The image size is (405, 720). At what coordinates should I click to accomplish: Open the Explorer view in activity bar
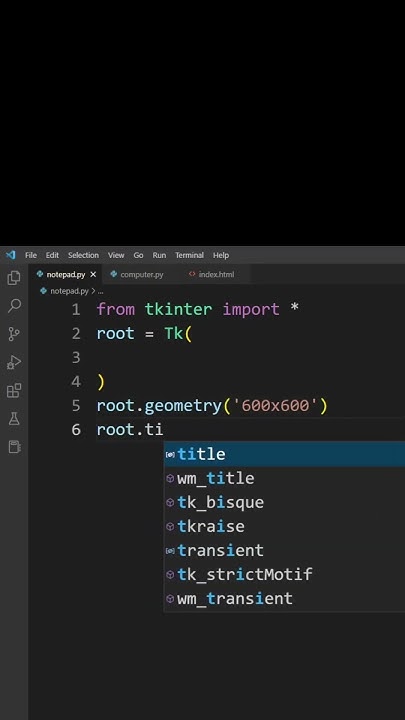pyautogui.click(x=14, y=278)
